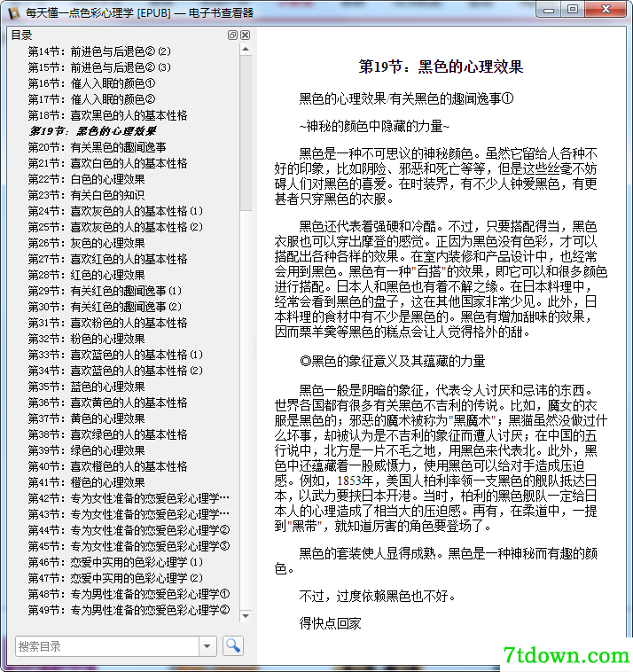Open 第38节：喜欢绿色的人的基本性格
Image resolution: width=633 pixels, height=672 pixels.
[x=107, y=434]
